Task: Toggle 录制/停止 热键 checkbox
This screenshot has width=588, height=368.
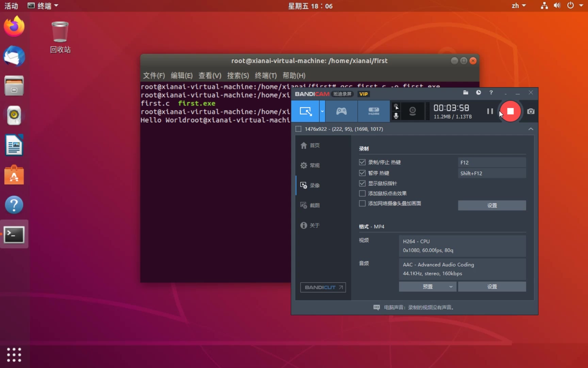Action: [x=362, y=162]
